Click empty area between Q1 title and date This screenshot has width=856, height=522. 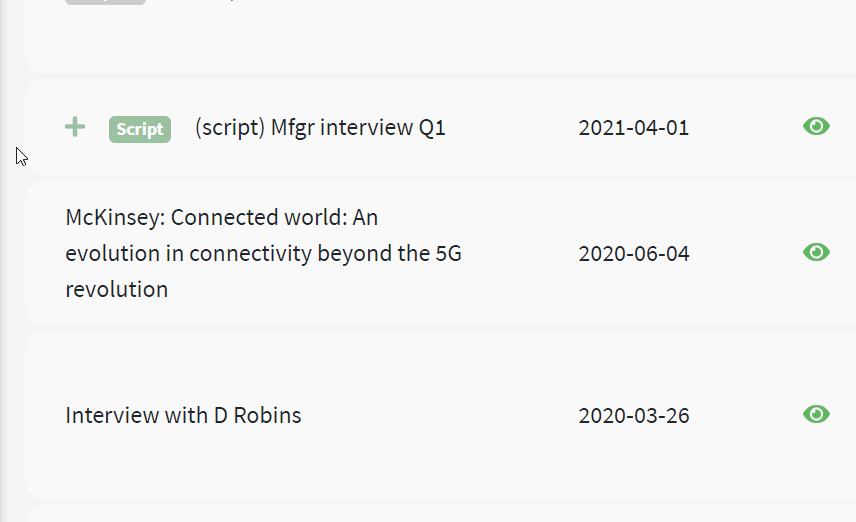(x=510, y=128)
